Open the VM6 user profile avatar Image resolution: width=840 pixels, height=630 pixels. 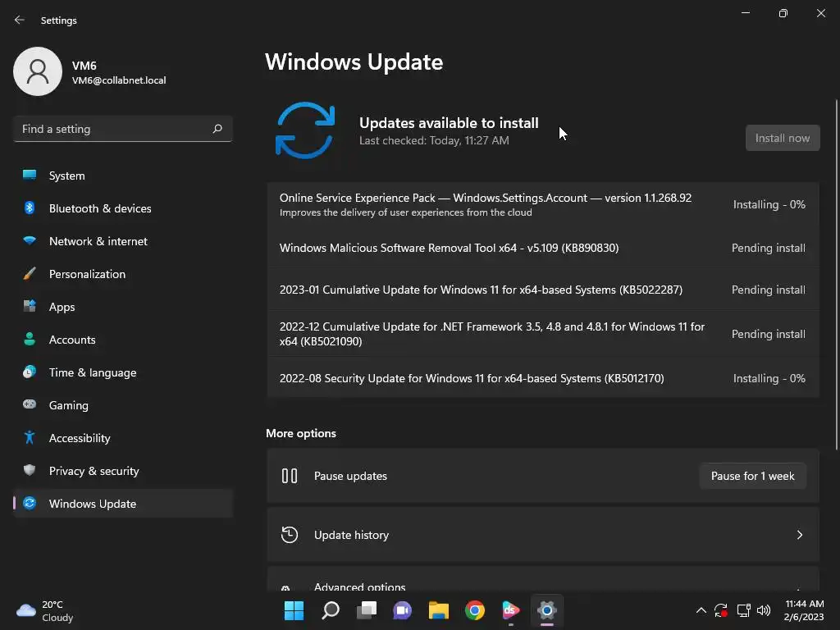(x=38, y=71)
